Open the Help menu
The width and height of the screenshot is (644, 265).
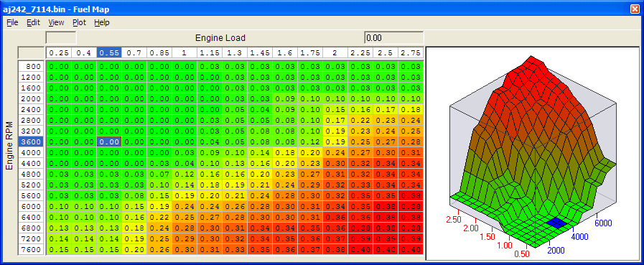pos(102,22)
